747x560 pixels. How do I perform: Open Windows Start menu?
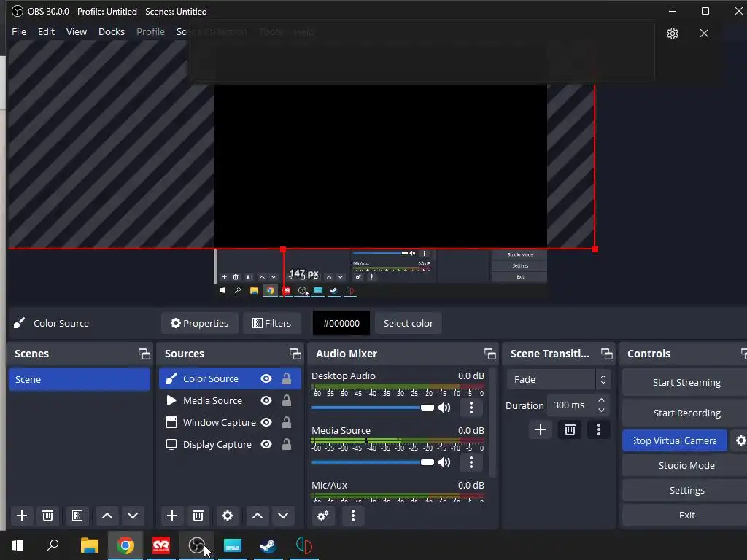(18, 545)
